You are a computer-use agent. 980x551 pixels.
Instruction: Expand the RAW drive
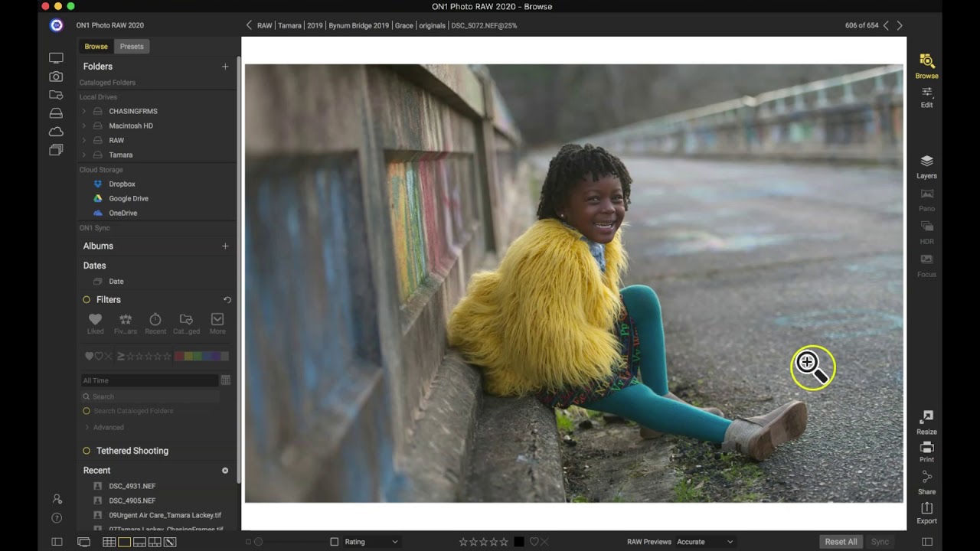click(x=83, y=140)
